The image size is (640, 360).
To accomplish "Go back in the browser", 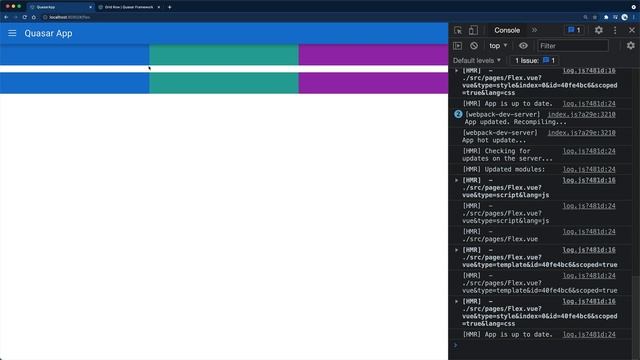I will pos(6,17).
